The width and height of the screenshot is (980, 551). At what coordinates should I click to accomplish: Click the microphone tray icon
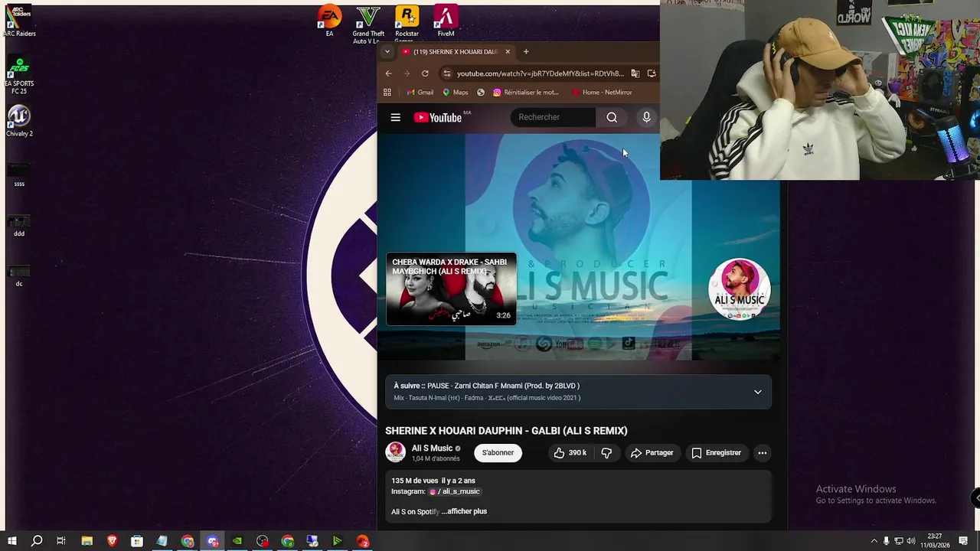[x=887, y=541]
